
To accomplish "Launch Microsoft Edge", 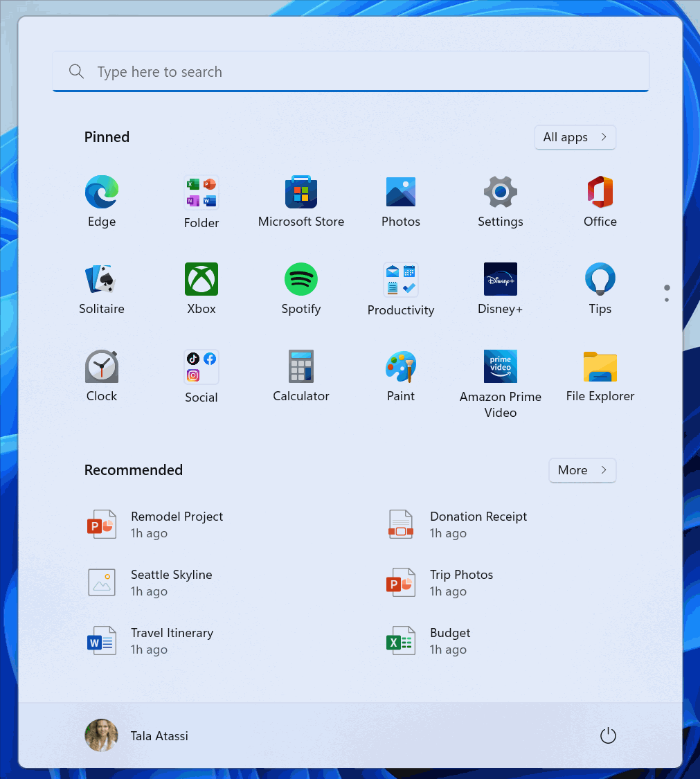I will click(101, 192).
